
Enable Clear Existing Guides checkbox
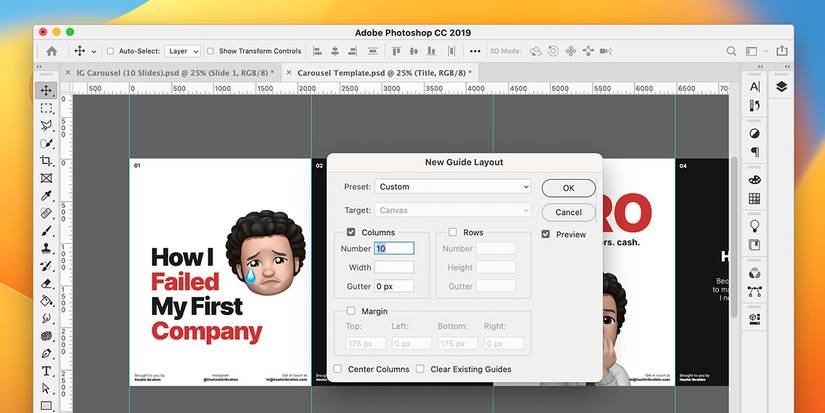pos(420,369)
